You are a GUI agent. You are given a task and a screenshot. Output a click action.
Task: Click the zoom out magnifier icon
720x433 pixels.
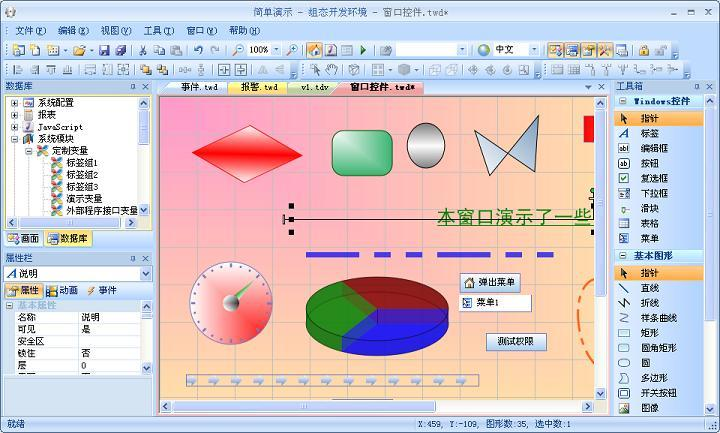[x=238, y=50]
